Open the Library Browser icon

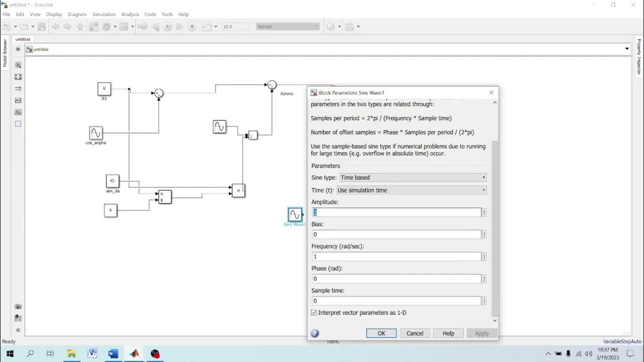[94, 27]
